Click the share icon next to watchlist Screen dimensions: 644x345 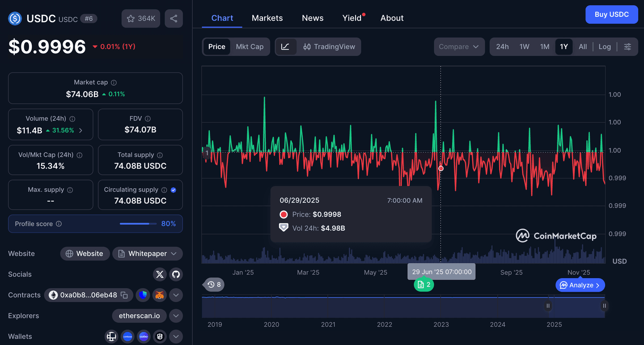pos(174,19)
